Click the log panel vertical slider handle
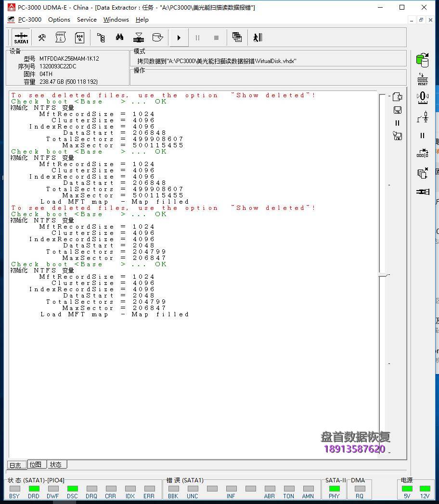This screenshot has height=504, width=439. point(383,275)
